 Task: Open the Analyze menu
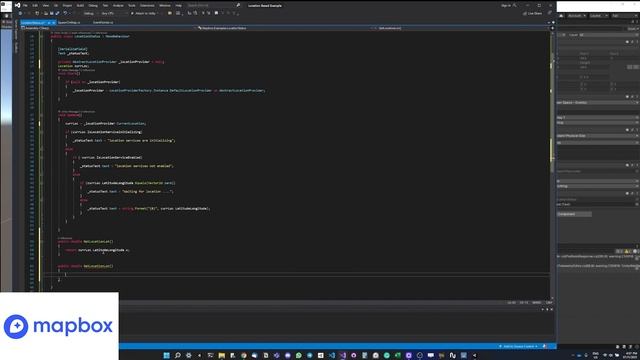point(118,6)
